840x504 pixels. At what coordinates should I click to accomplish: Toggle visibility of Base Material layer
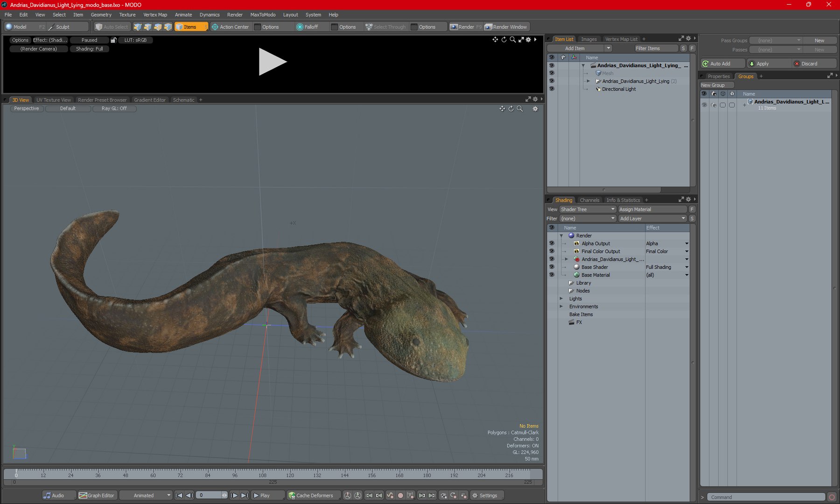click(x=552, y=275)
